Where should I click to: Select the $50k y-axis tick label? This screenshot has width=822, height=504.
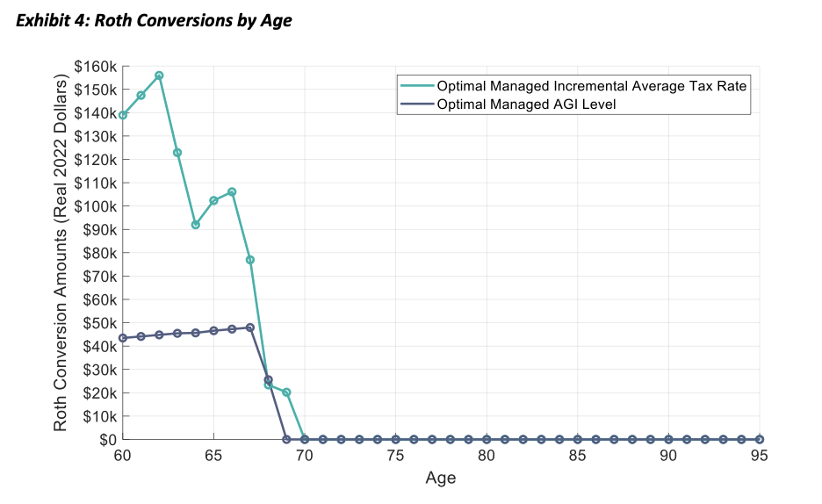(98, 322)
